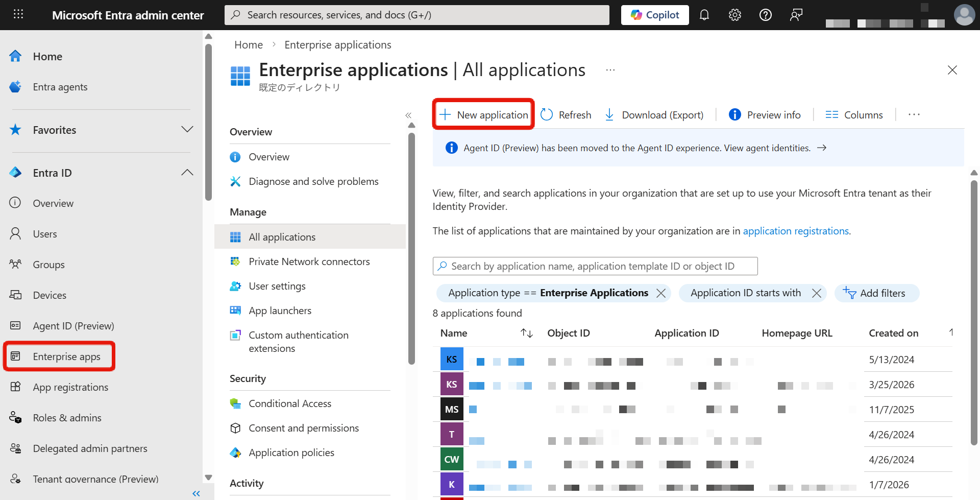Click the help question mark icon
Image resolution: width=980 pixels, height=500 pixels.
pyautogui.click(x=766, y=15)
